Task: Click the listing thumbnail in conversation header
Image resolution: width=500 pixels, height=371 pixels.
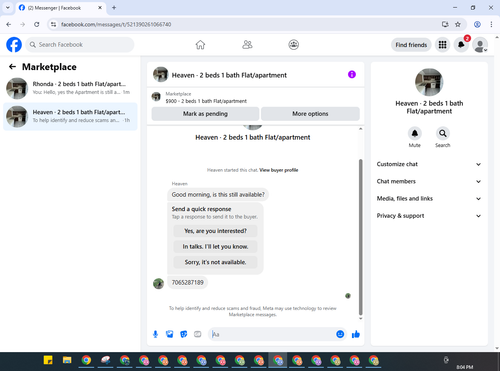Action: (160, 74)
